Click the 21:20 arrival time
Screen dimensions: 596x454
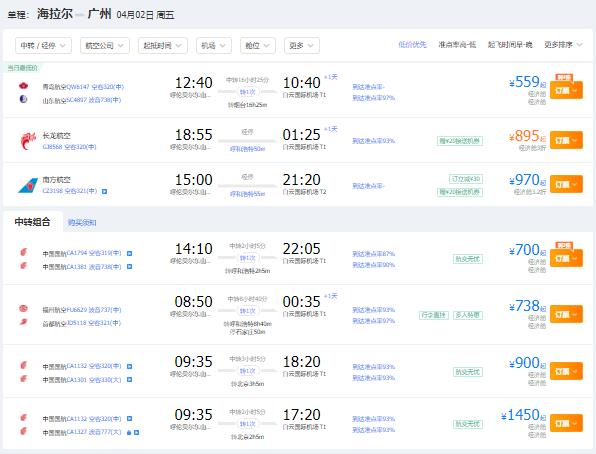coord(302,180)
